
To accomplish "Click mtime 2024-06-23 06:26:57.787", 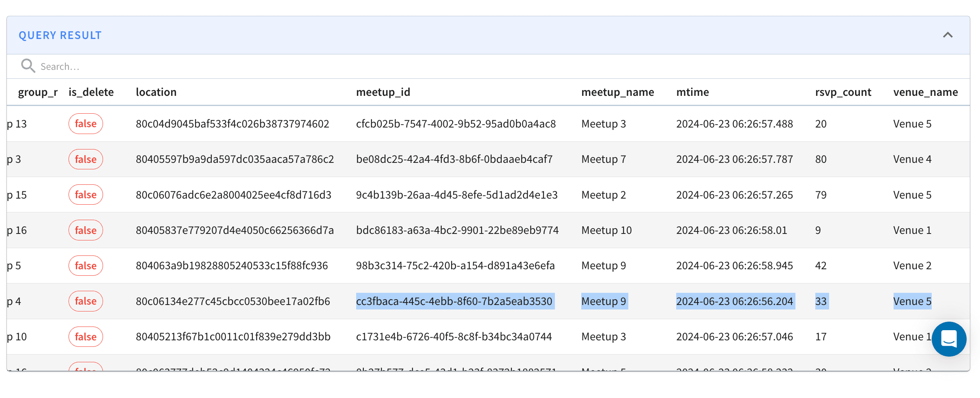I will click(735, 159).
